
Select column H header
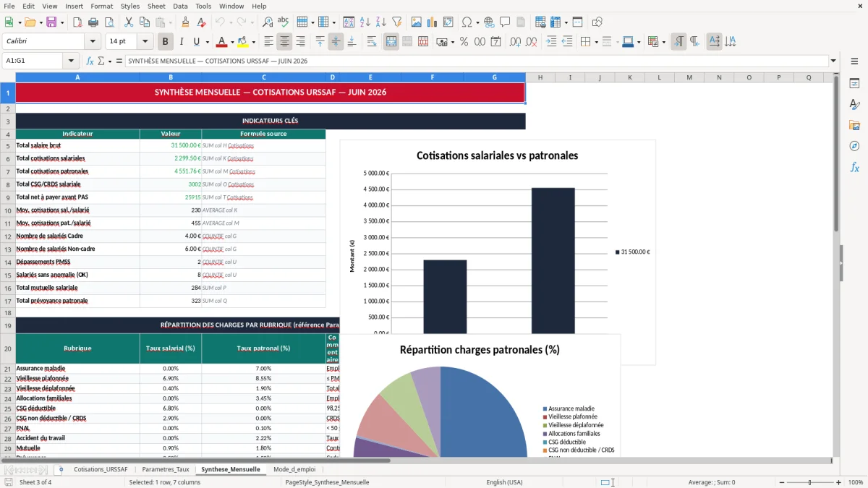(540, 77)
